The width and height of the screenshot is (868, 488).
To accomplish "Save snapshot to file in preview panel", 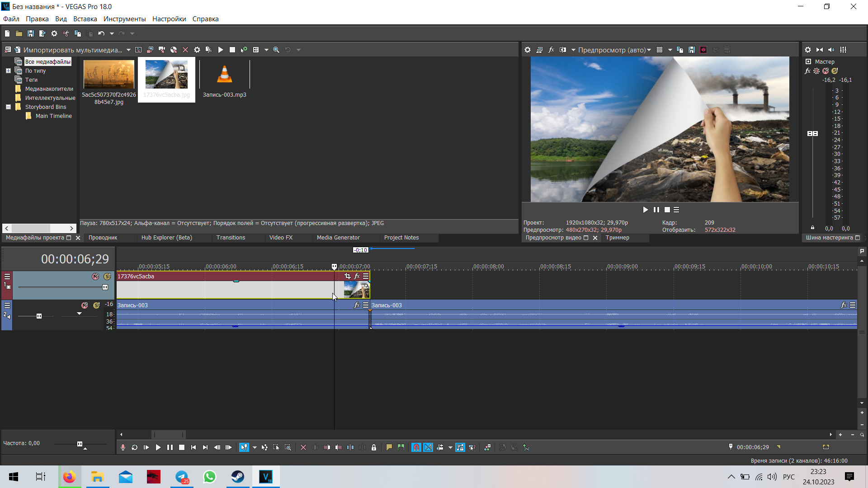I will pyautogui.click(x=692, y=50).
